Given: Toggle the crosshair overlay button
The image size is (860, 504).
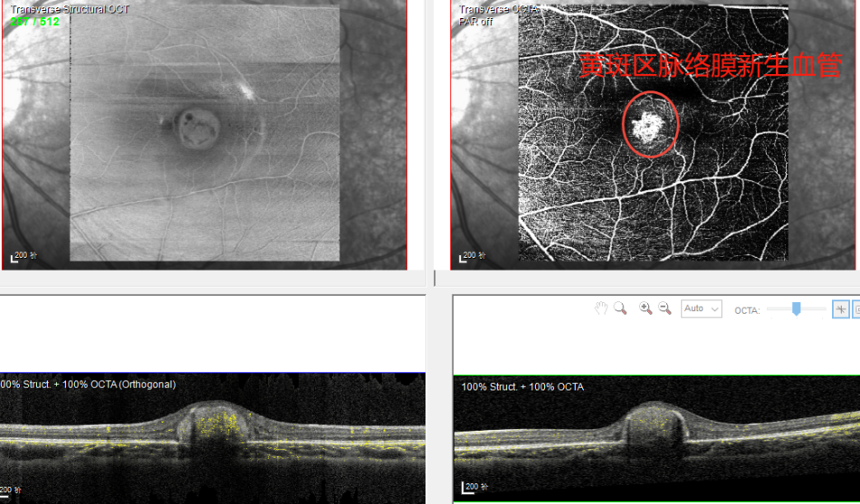Looking at the screenshot, I should coord(841,309).
